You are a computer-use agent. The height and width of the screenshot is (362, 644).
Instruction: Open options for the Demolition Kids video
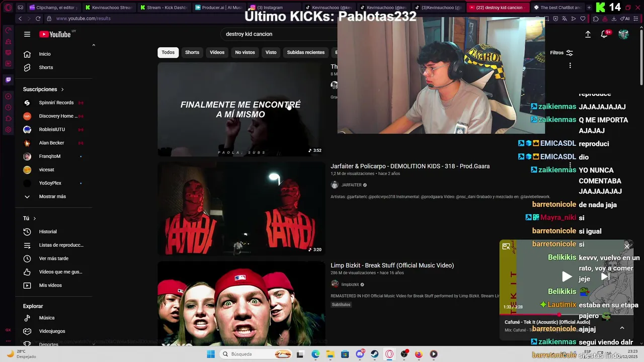[x=570, y=165]
